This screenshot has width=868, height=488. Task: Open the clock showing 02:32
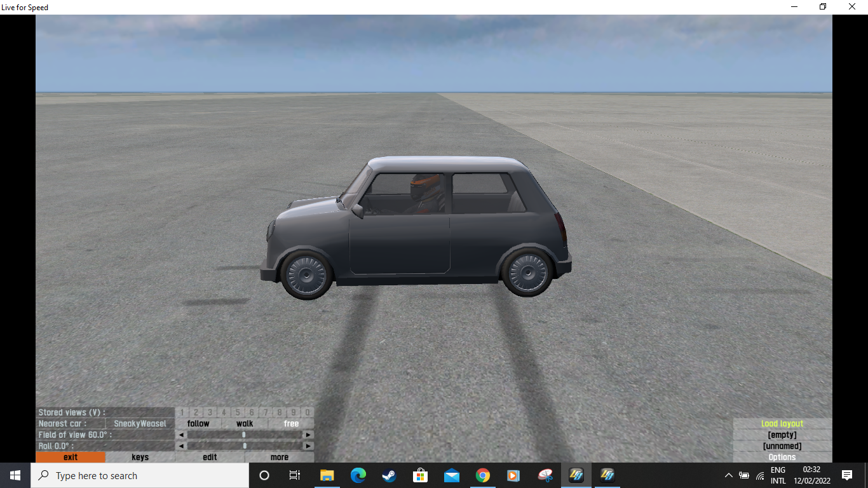pos(811,475)
